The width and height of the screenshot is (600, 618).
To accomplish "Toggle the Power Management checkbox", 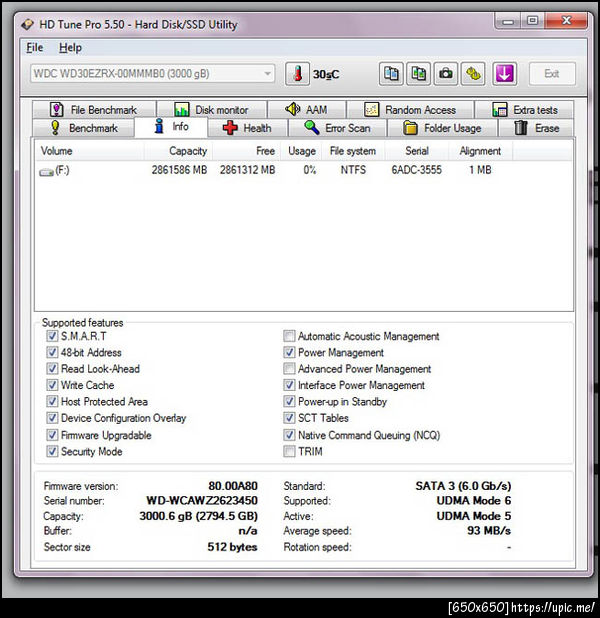I will (x=289, y=352).
